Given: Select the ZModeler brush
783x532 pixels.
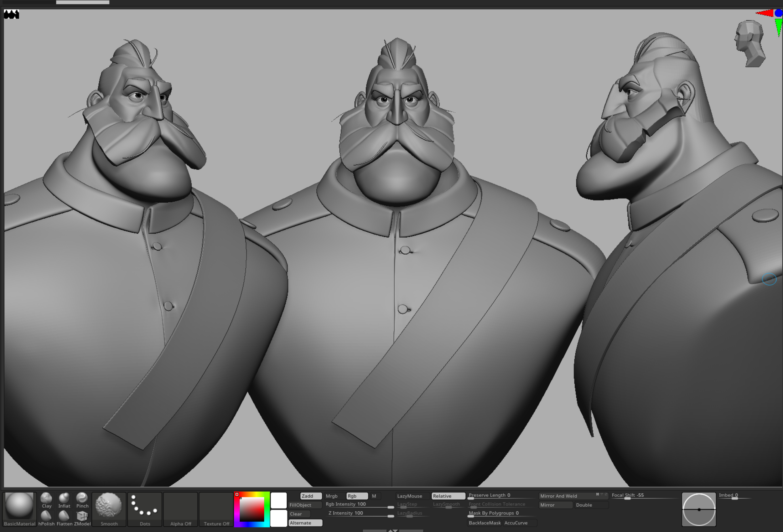Looking at the screenshot, I should pos(82,518).
